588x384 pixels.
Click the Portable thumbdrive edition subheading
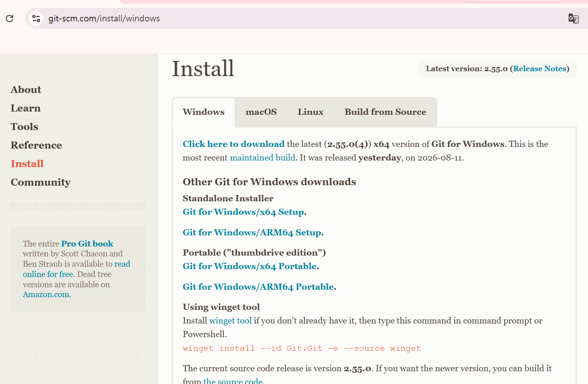[x=254, y=253]
